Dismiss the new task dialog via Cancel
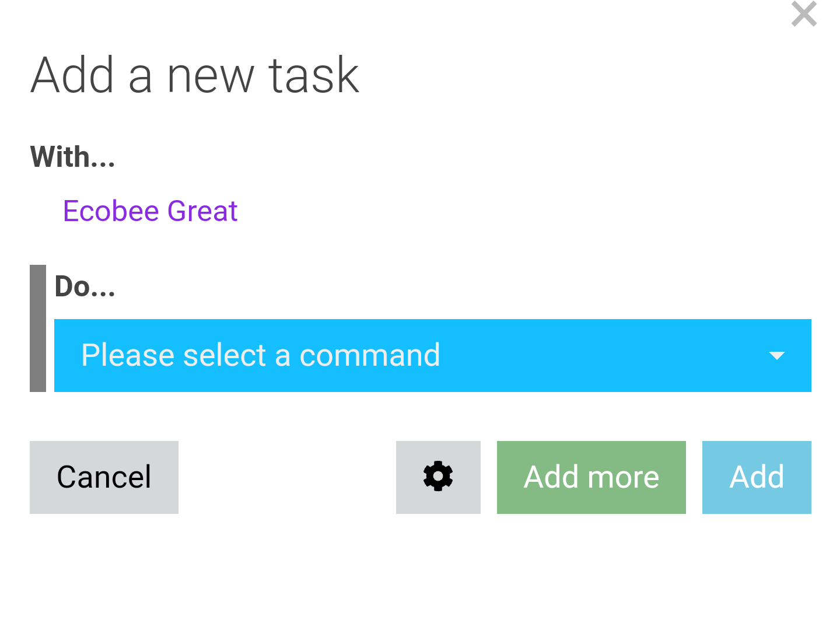Image resolution: width=840 pixels, height=644 pixels. (104, 477)
